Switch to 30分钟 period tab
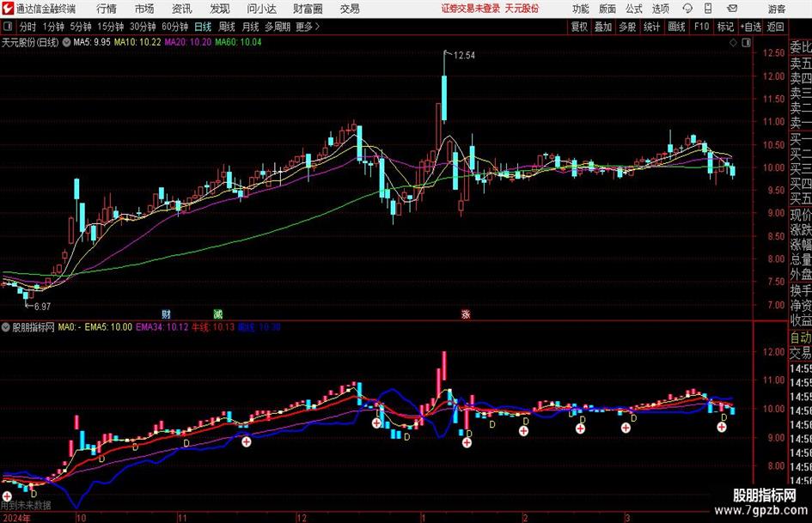 143,27
